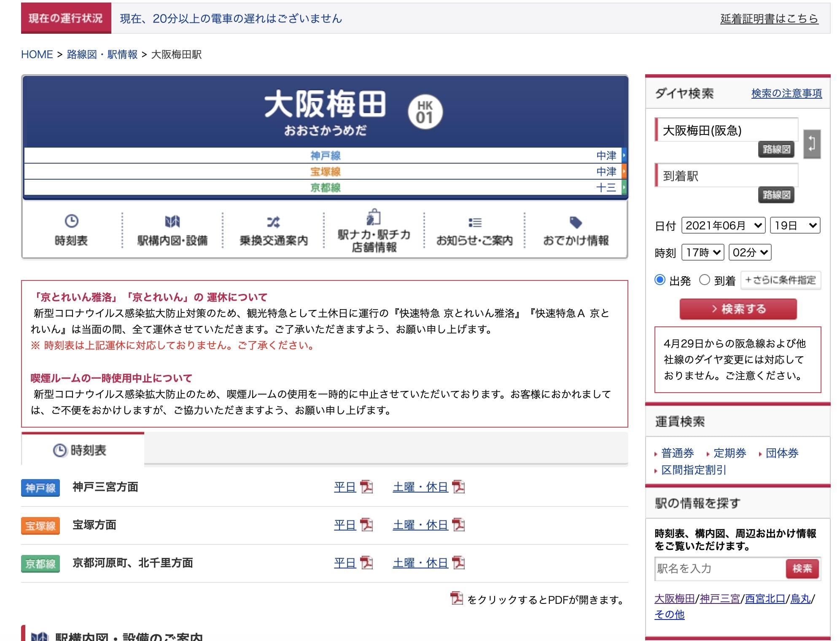Open 京都線 土曜・休日 timetable PDF icon
Image resolution: width=840 pixels, height=641 pixels.
coord(458,563)
